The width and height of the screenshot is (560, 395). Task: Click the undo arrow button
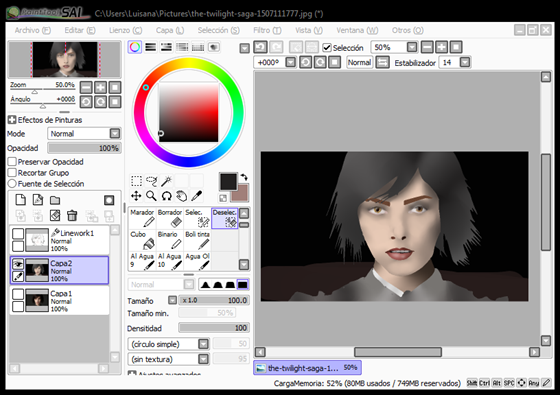[x=260, y=47]
